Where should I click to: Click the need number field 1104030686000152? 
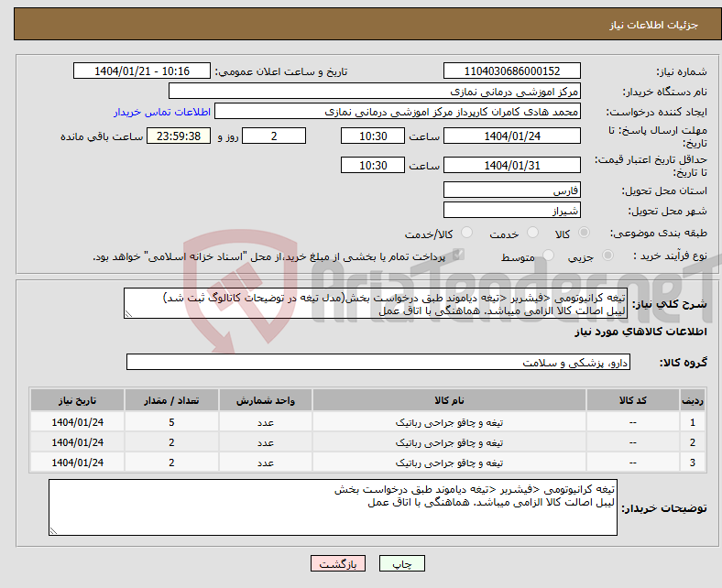coord(511,71)
